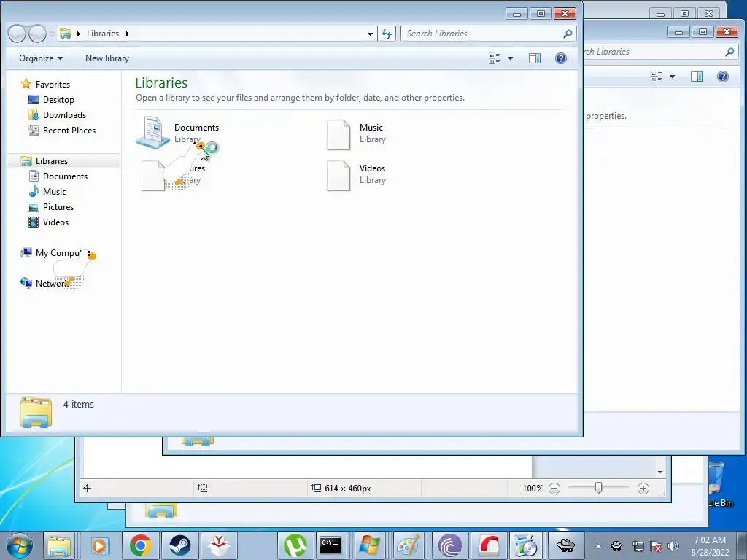Expand the breadcrumb arrow after Libraries
The width and height of the screenshot is (747, 560).
(127, 34)
